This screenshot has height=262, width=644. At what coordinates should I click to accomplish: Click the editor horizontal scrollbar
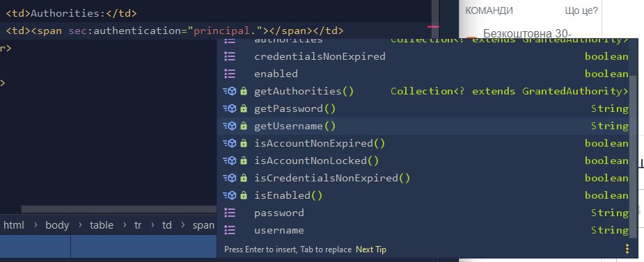click(118, 209)
